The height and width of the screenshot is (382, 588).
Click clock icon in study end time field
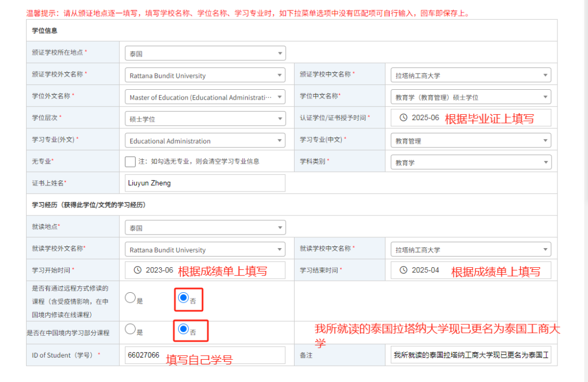click(403, 270)
